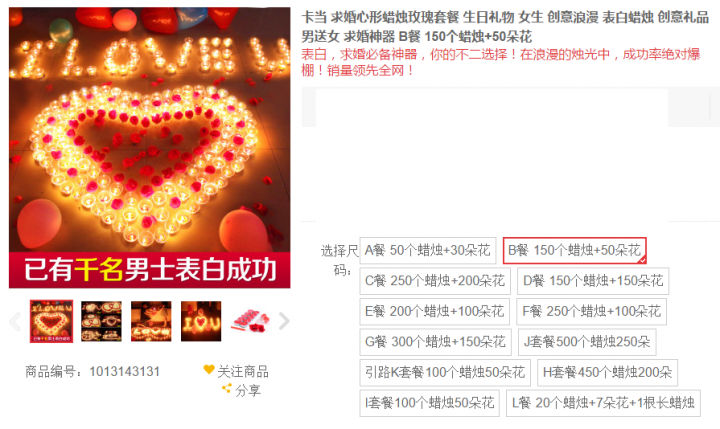Click the 关注商品 link
The width and height of the screenshot is (720, 429).
243,371
